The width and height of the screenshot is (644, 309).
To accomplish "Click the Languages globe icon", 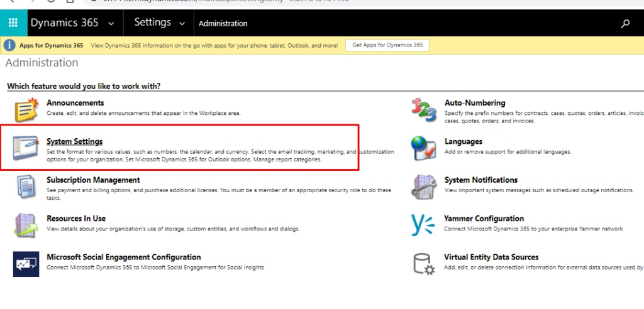I will pyautogui.click(x=423, y=148).
